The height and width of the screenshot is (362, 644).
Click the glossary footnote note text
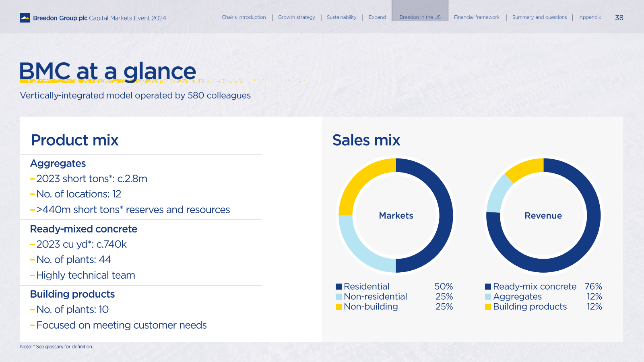pyautogui.click(x=57, y=347)
